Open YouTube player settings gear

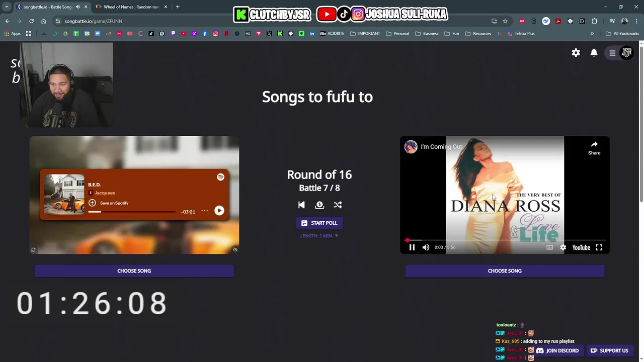pyautogui.click(x=563, y=247)
